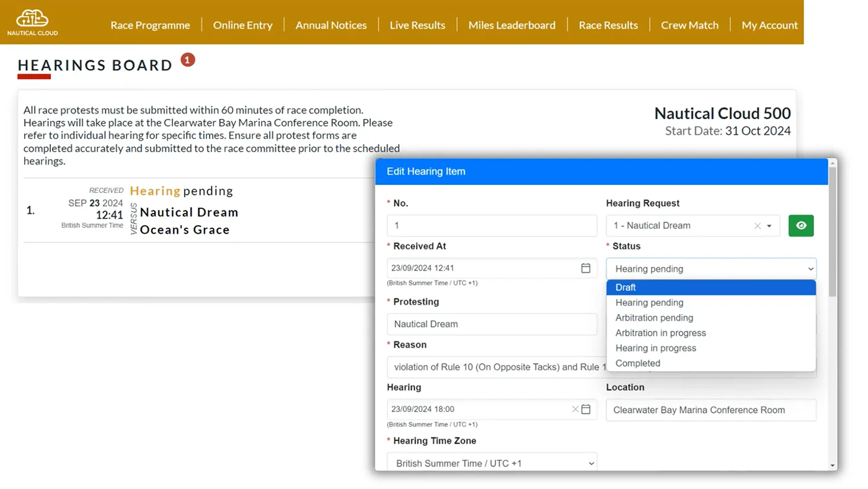This screenshot has height=489, width=868.
Task: Click the green eye view button
Action: coord(801,225)
